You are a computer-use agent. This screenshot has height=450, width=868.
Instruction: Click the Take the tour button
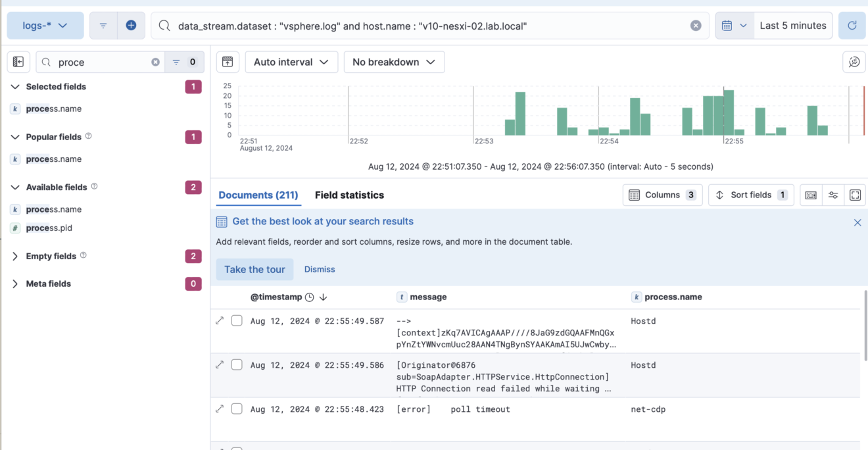point(254,269)
